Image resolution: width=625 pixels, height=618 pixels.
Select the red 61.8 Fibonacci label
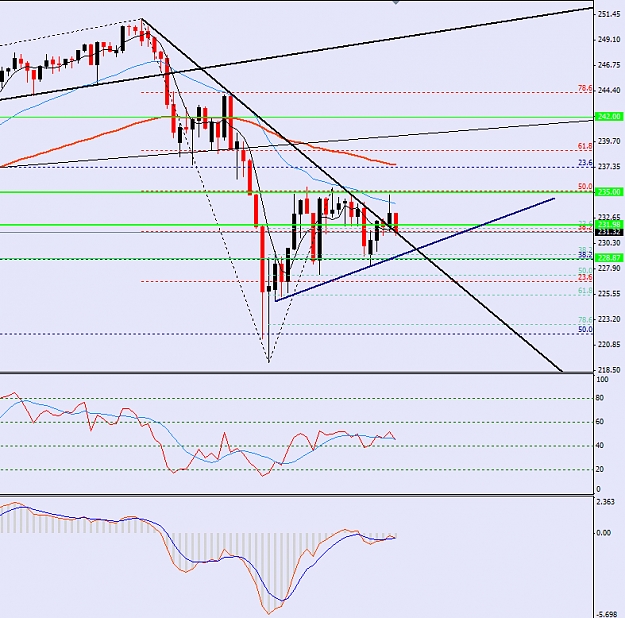click(x=585, y=147)
